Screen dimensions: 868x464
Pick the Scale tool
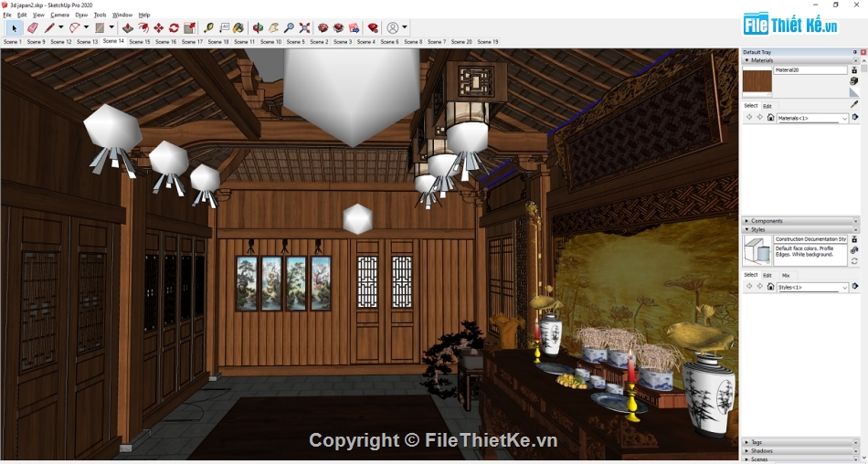189,27
